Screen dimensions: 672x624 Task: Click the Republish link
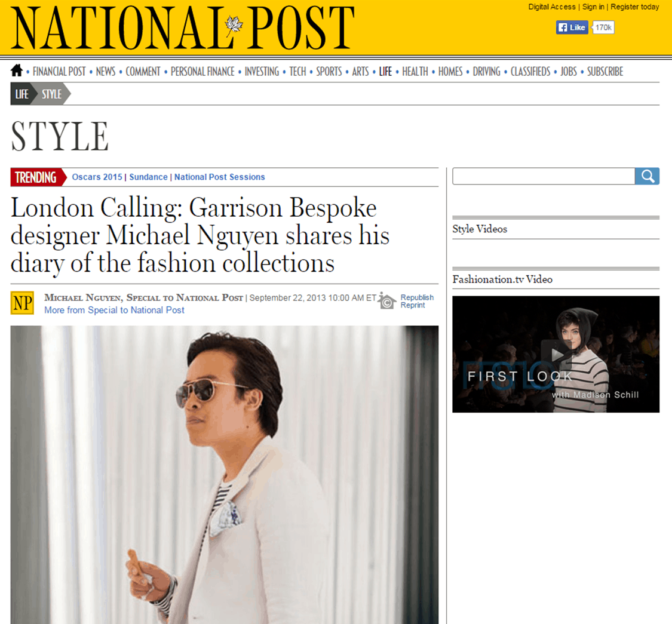point(417,297)
